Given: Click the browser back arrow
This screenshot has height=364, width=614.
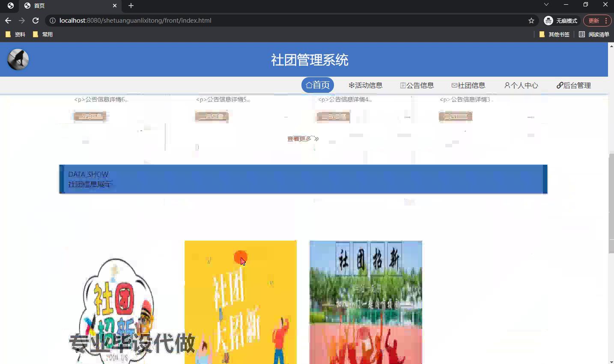Looking at the screenshot, I should pyautogui.click(x=8, y=21).
